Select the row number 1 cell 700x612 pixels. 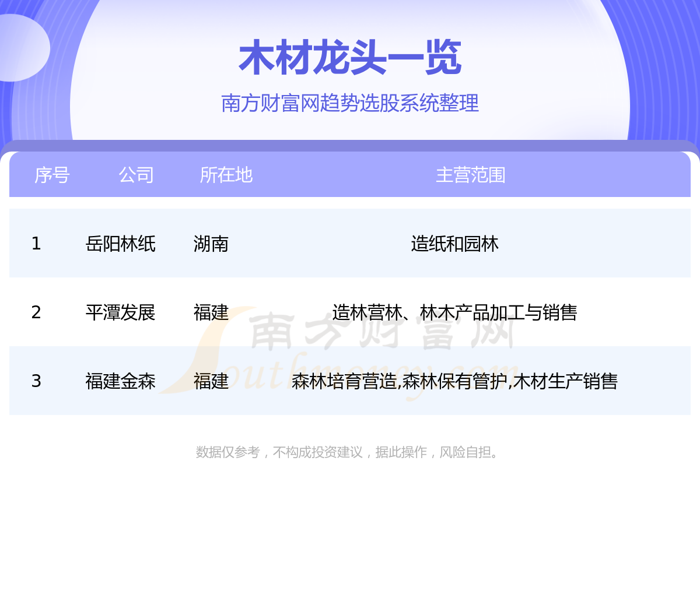pos(36,244)
